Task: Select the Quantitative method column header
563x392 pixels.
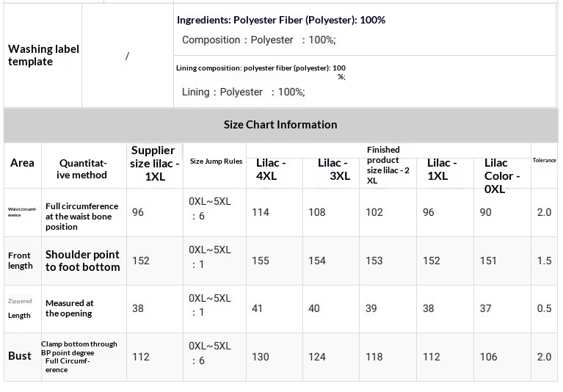Action: 83,169
